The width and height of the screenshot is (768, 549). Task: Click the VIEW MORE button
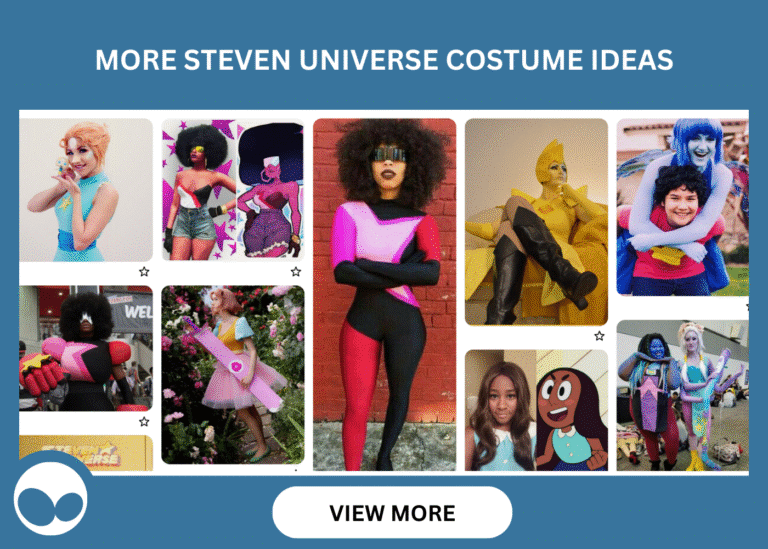pyautogui.click(x=392, y=512)
